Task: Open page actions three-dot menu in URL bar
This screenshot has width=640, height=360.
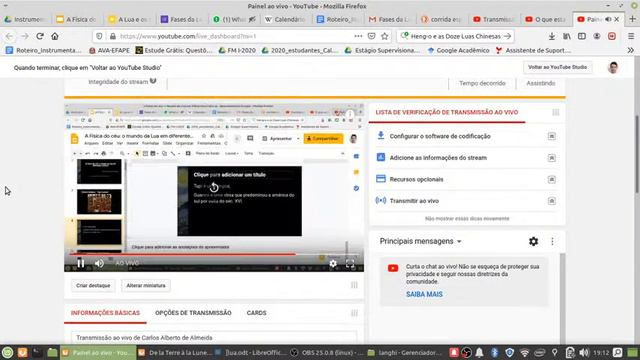Action: (358, 36)
